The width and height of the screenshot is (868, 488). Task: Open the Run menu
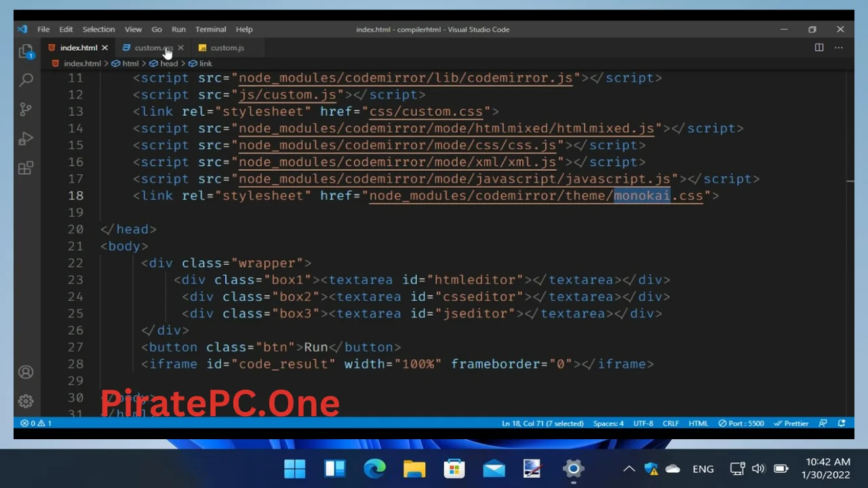click(178, 29)
